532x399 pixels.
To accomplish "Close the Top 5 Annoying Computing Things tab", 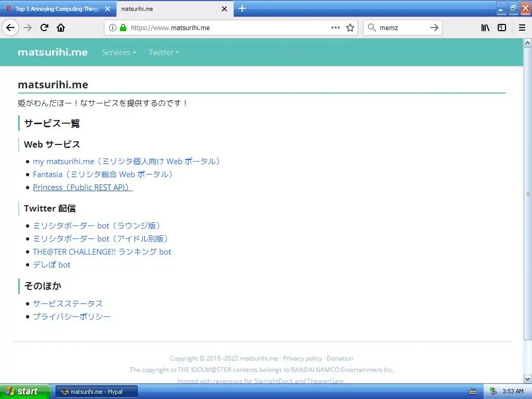I will click(x=108, y=9).
